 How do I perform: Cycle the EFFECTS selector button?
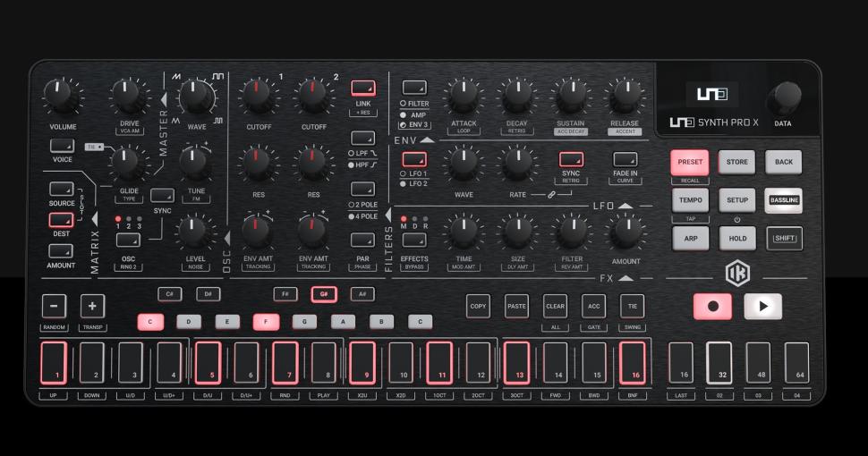414,240
